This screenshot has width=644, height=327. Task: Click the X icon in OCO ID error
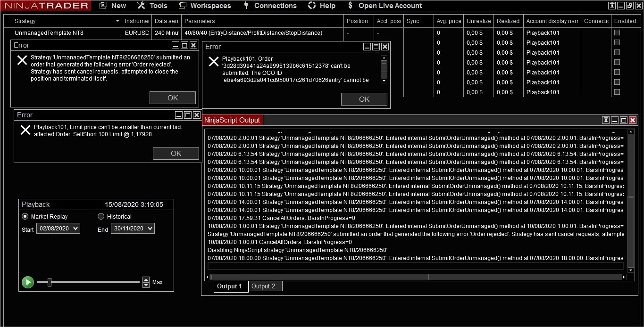214,61
